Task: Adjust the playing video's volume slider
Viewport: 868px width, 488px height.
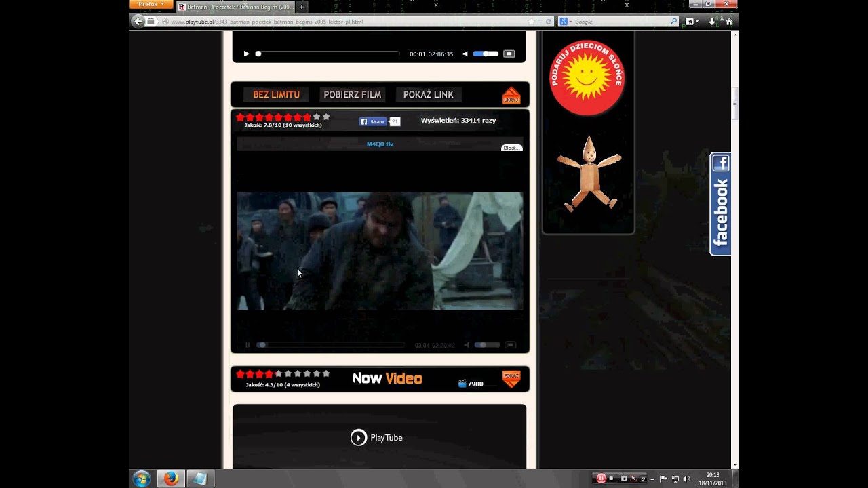Action: coord(486,345)
